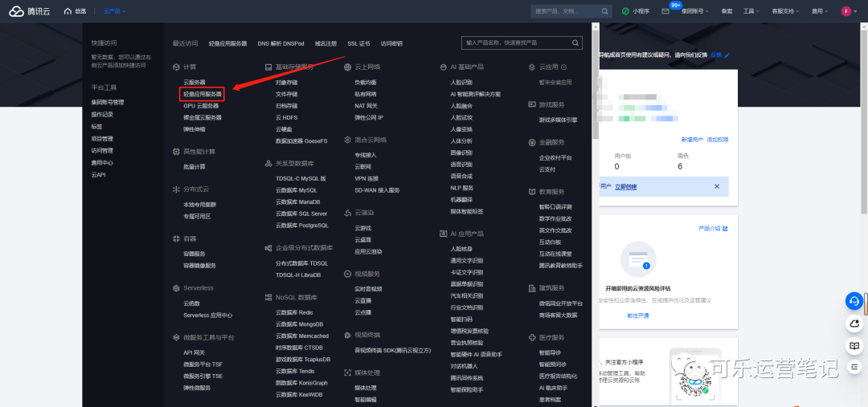Click the 立即创建 link
Image resolution: width=868 pixels, height=407 pixels.
[625, 186]
